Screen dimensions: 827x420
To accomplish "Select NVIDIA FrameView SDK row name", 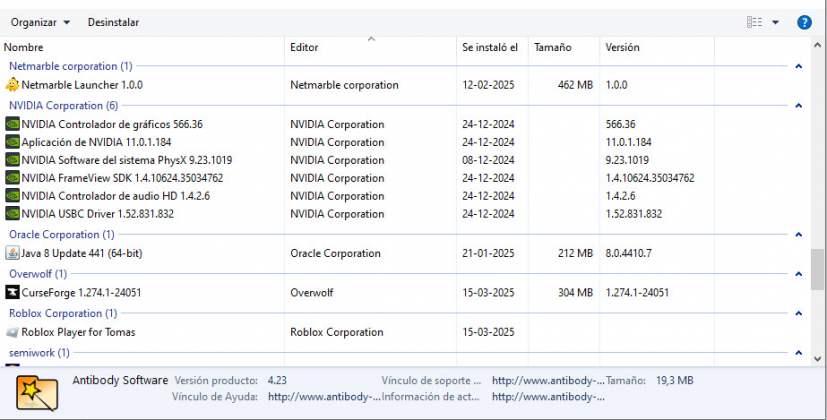I will click(x=122, y=178).
